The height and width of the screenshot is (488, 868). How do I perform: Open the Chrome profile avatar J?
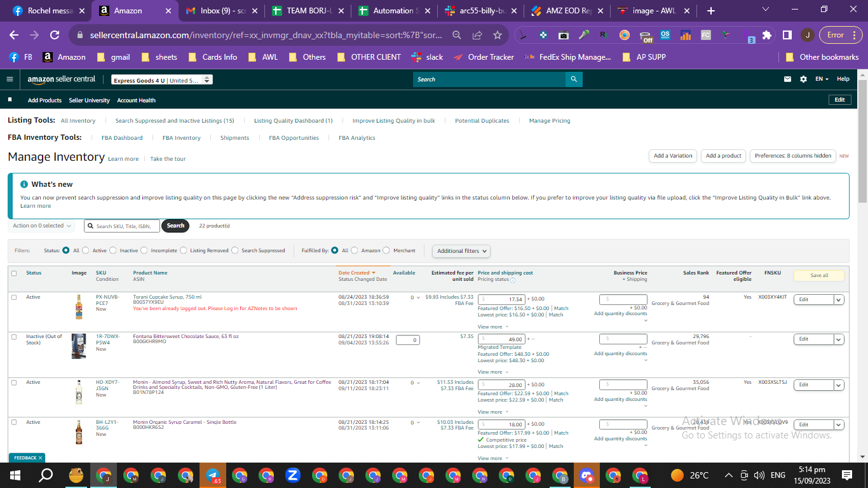tap(807, 35)
